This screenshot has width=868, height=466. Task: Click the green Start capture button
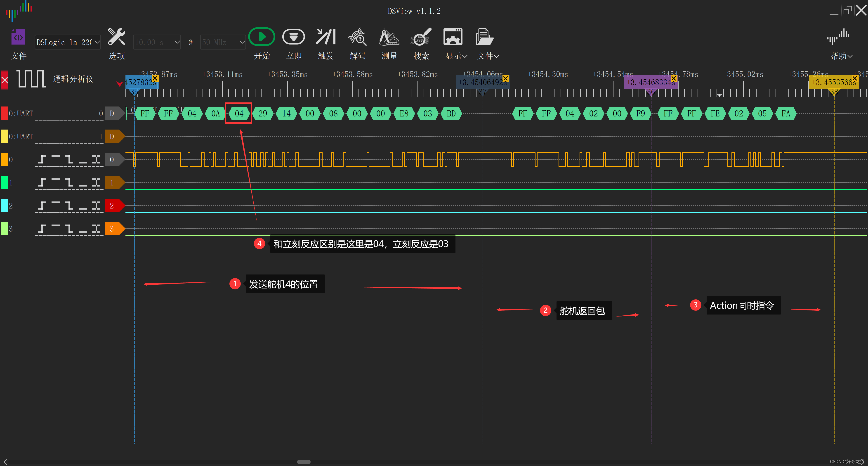(x=262, y=37)
